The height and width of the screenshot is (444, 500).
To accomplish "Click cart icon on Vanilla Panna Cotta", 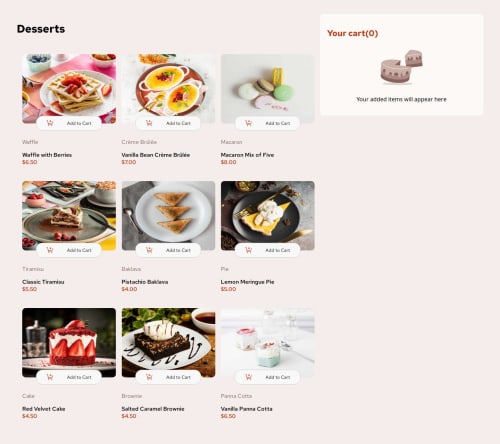I will coord(248,377).
